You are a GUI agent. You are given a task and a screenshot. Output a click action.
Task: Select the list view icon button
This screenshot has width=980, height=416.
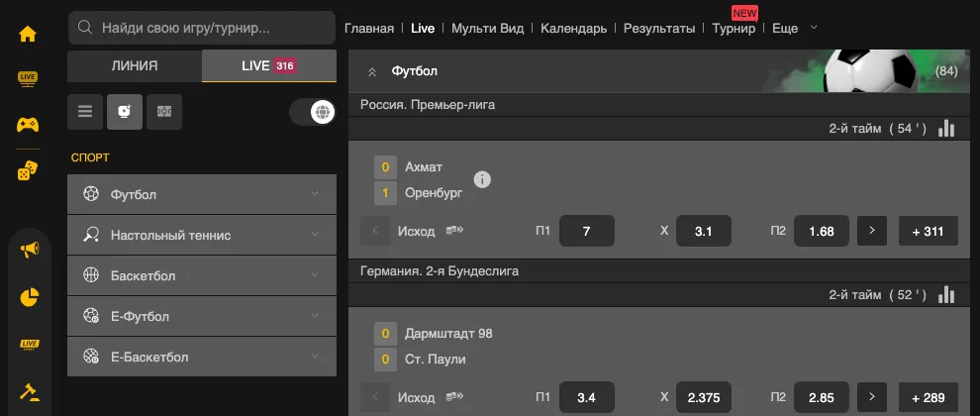85,112
